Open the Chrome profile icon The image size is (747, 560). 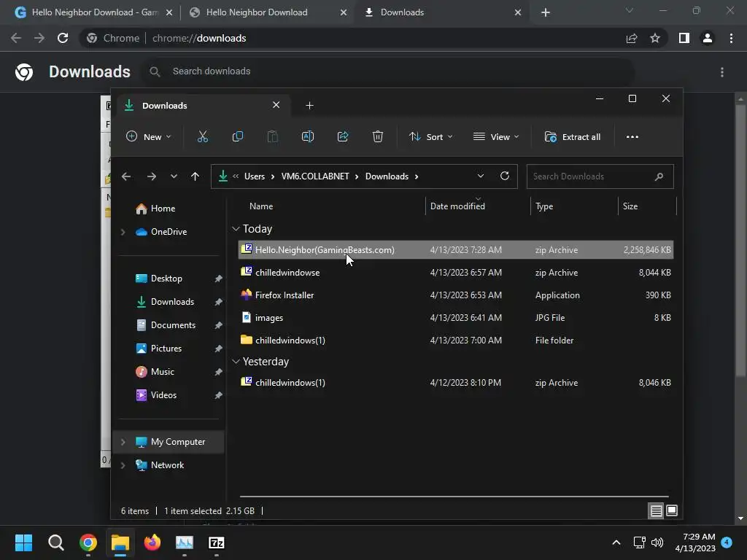708,38
